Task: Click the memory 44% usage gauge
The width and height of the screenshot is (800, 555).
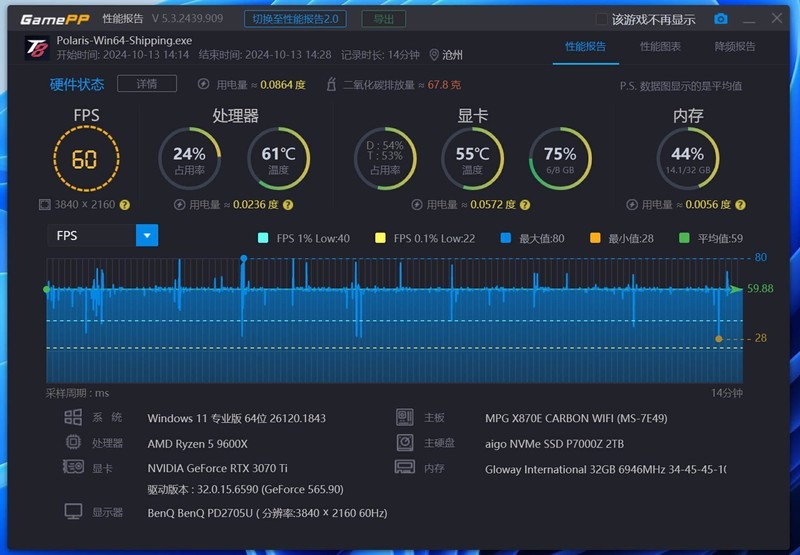Action: coord(688,159)
